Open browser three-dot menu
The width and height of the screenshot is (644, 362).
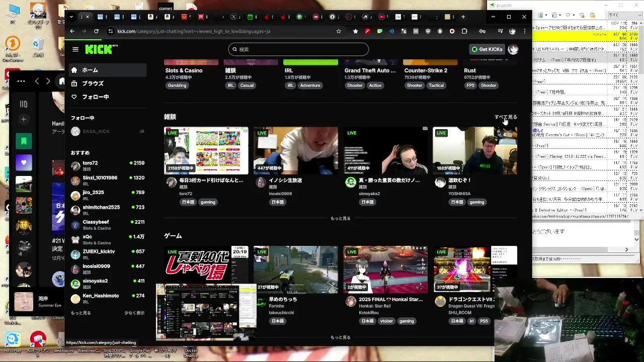pos(524,31)
